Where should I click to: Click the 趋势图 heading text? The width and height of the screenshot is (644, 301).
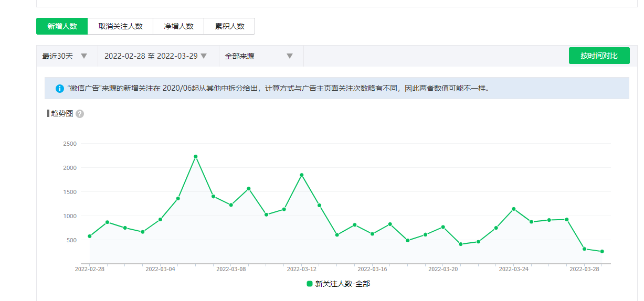pyautogui.click(x=62, y=113)
